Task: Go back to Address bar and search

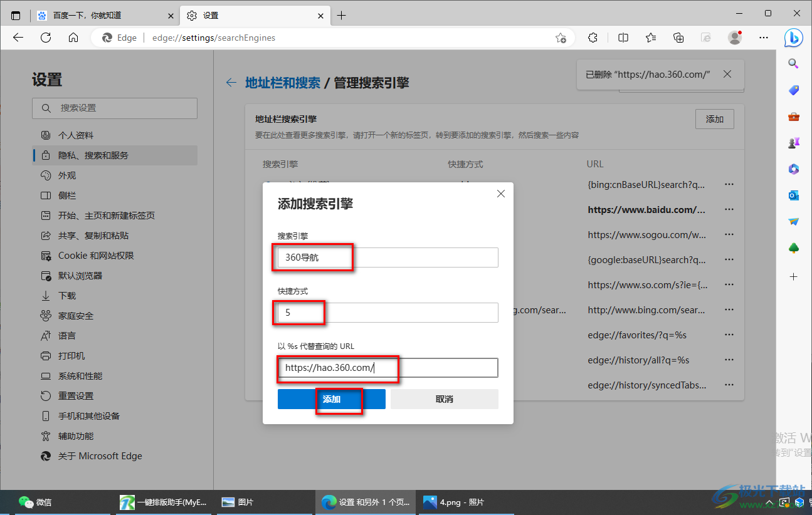Action: (231, 83)
